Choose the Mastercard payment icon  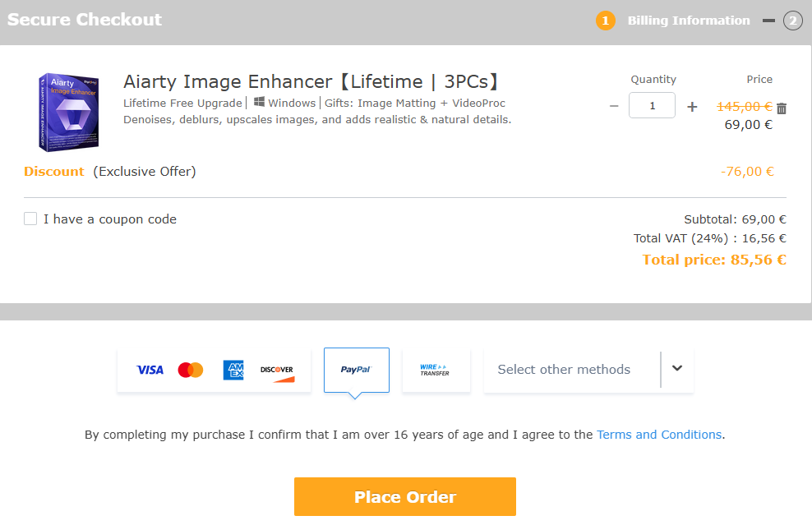pos(190,370)
